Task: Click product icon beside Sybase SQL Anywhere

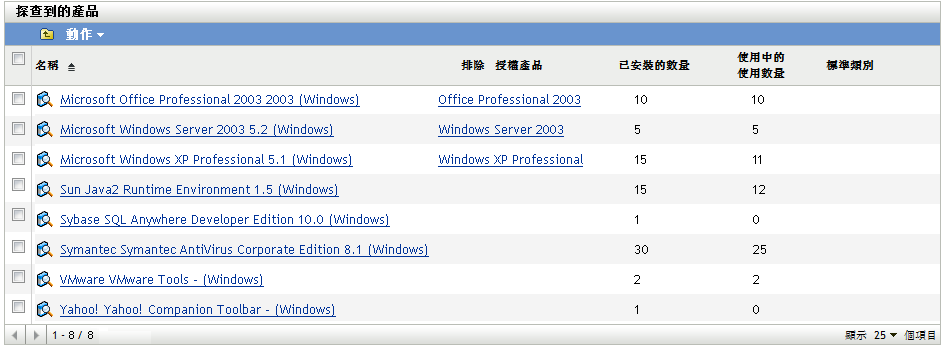Action: 45,219
